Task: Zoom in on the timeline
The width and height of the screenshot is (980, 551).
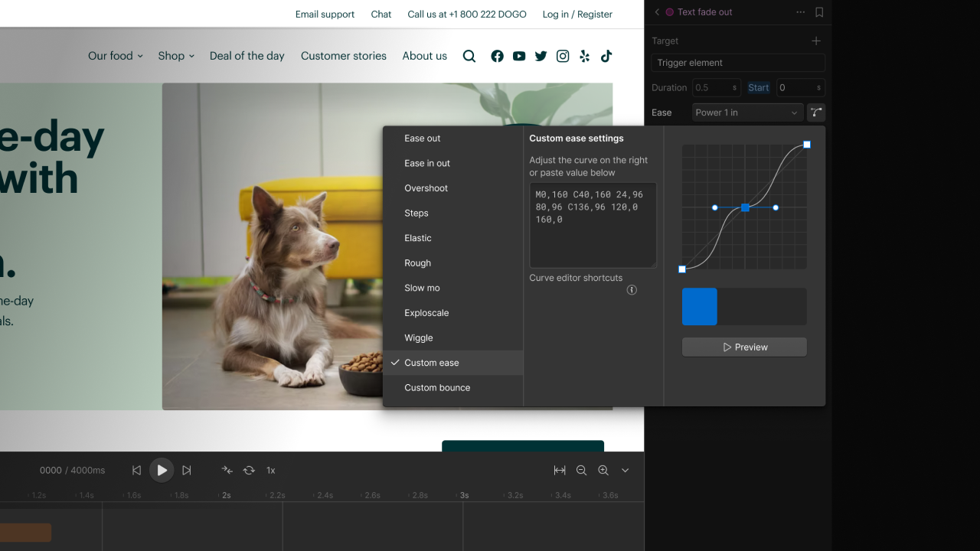Action: (x=603, y=470)
